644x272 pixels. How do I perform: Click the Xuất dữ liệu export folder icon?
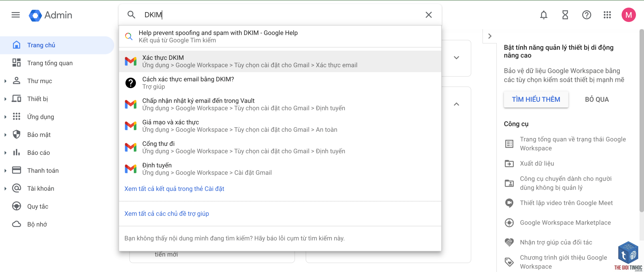[509, 163]
